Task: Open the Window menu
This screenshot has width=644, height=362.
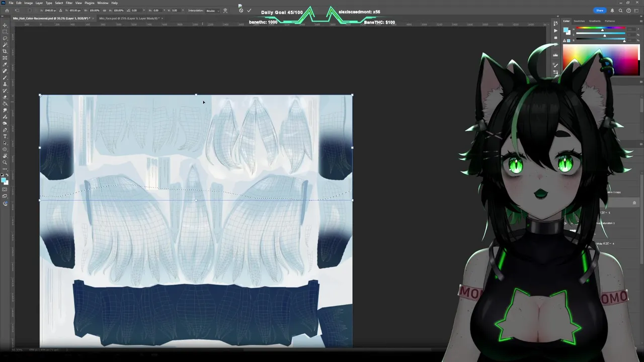Action: (103, 3)
